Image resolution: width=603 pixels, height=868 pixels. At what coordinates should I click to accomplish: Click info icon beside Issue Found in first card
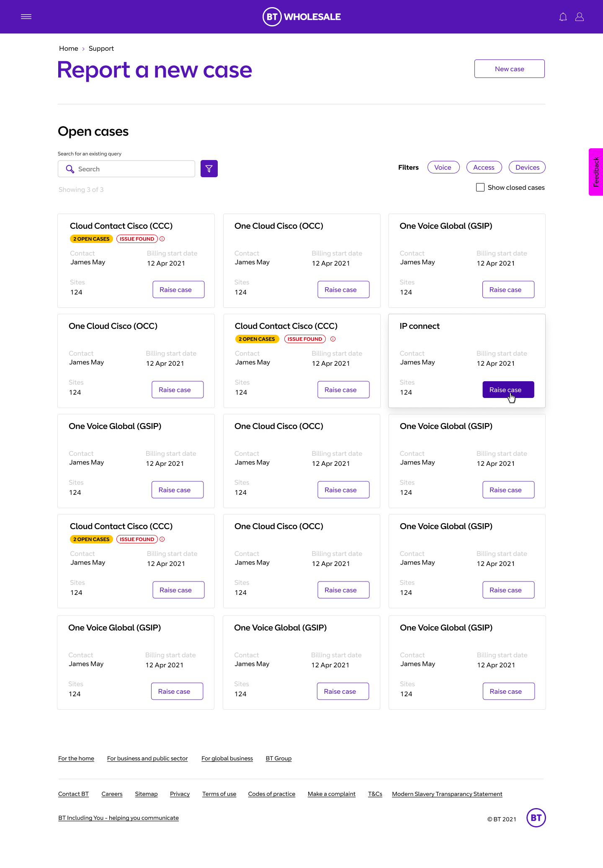(x=162, y=239)
